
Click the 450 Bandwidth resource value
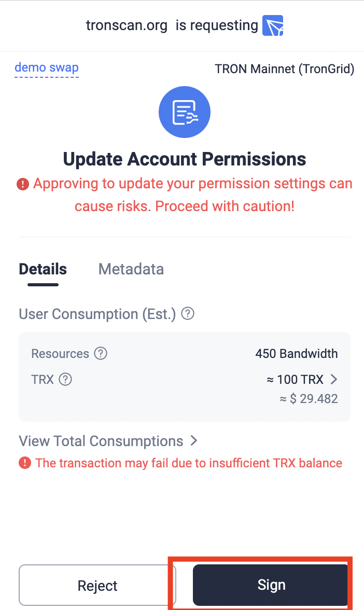(296, 354)
